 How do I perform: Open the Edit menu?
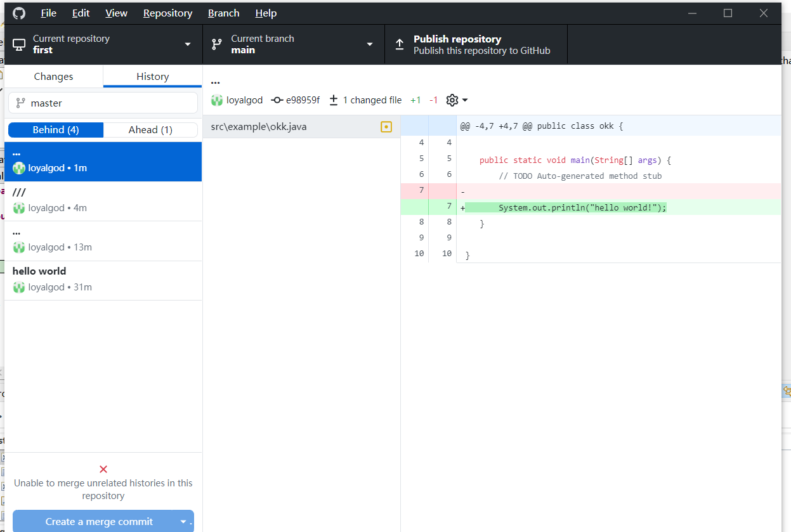pos(81,13)
